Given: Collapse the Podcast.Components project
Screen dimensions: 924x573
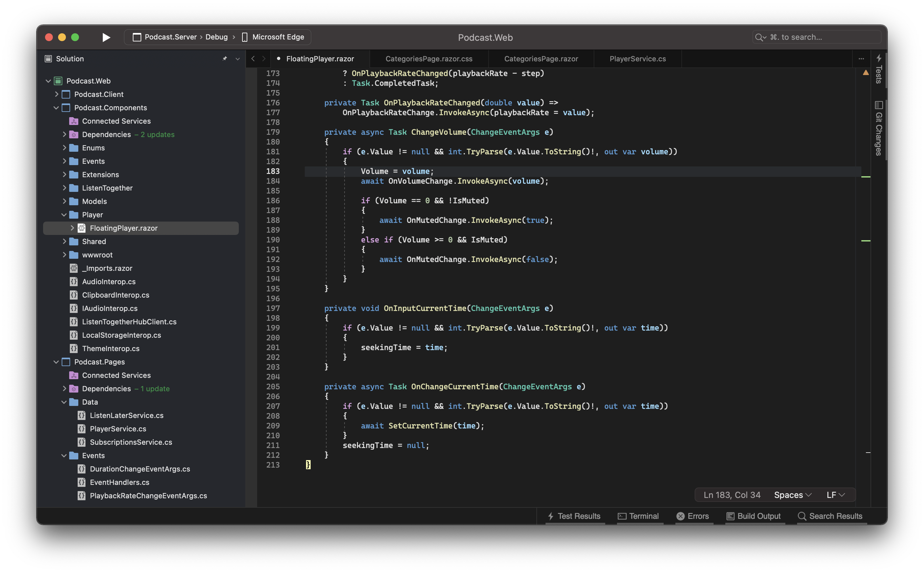Looking at the screenshot, I should (56, 108).
